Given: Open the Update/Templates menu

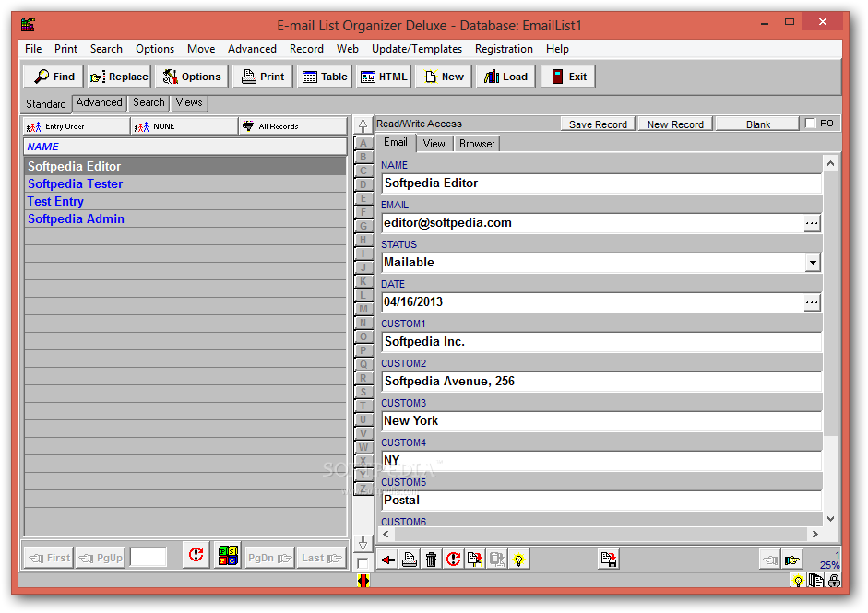Looking at the screenshot, I should tap(417, 49).
